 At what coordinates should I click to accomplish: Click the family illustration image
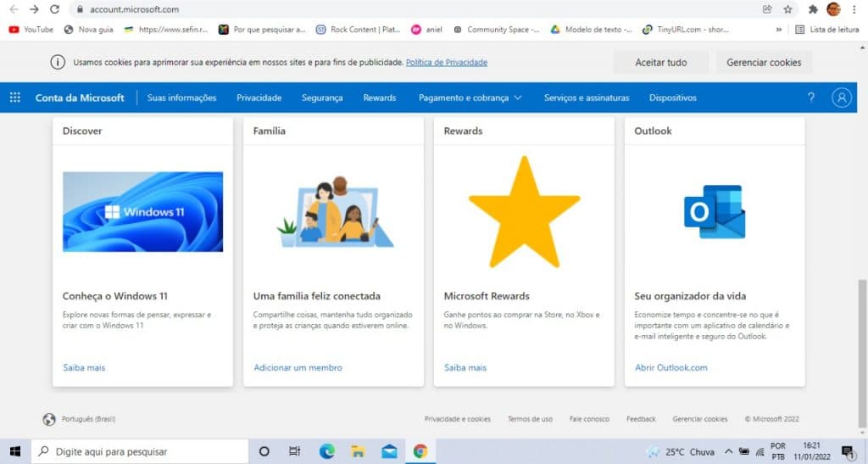(334, 212)
